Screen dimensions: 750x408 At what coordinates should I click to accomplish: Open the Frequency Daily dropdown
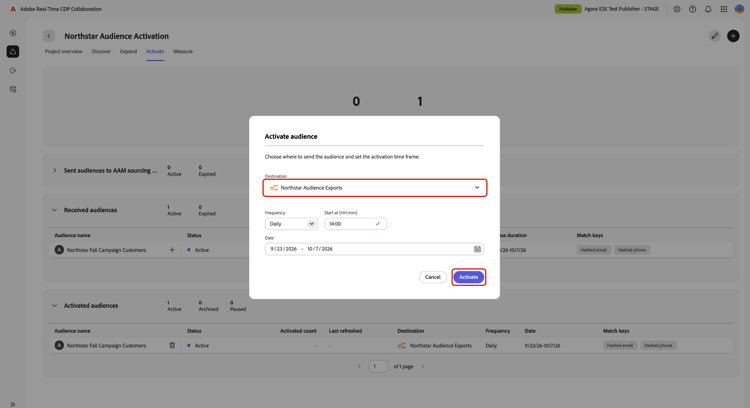pos(291,224)
